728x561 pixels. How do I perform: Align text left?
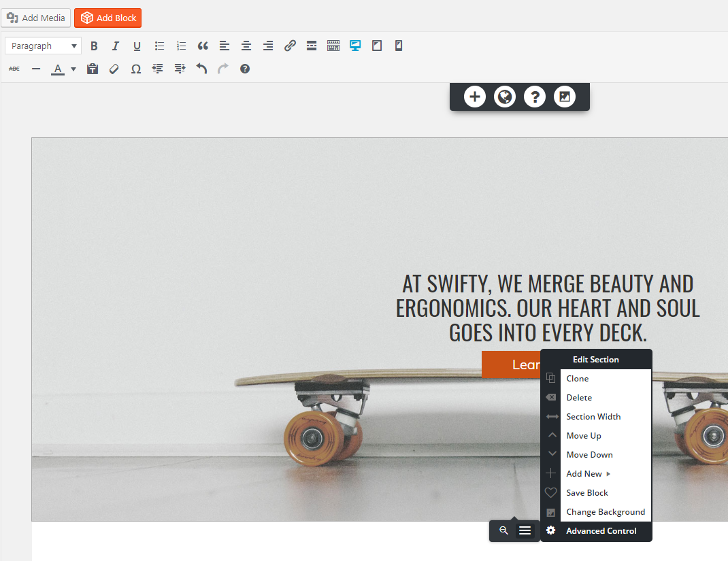[225, 46]
